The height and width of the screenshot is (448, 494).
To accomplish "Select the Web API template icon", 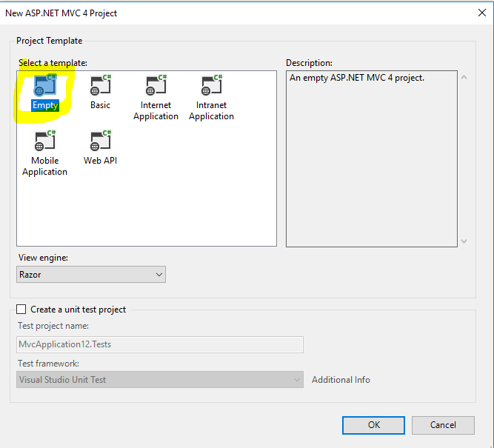I will [100, 141].
